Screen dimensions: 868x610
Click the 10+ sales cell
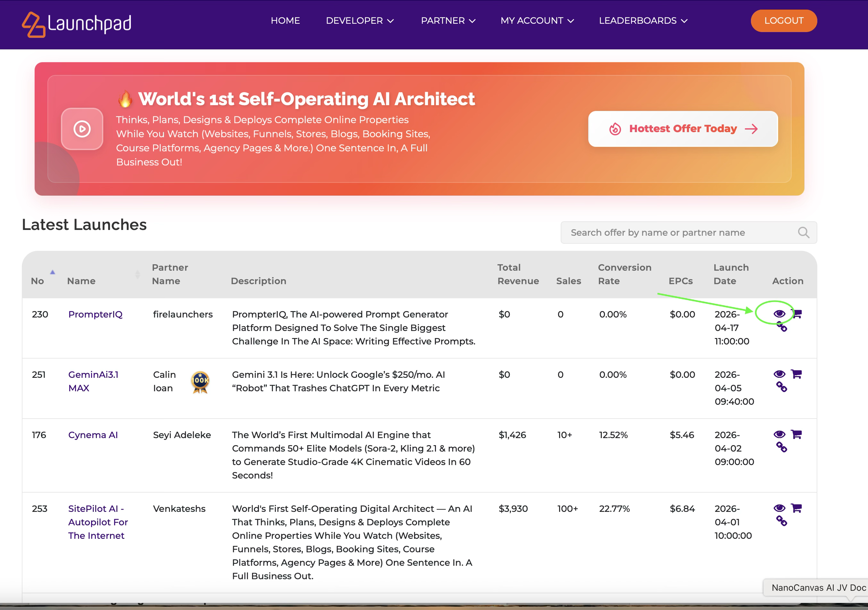(x=565, y=435)
